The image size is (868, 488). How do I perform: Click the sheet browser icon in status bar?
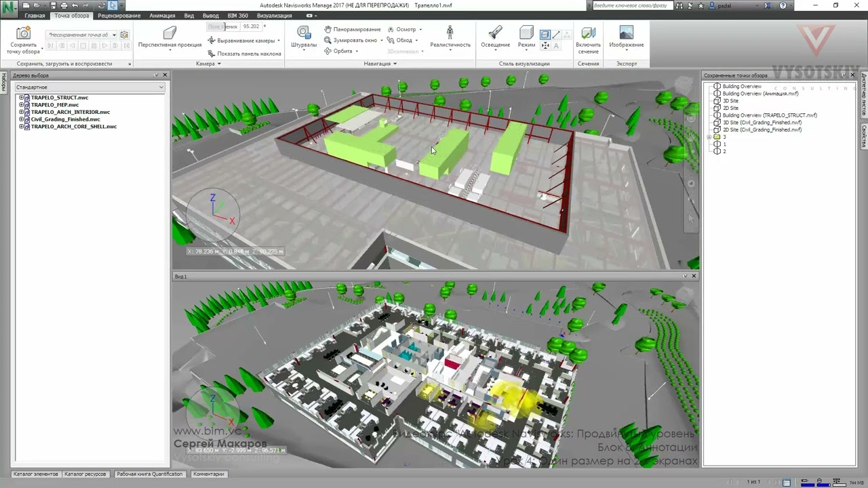click(787, 483)
